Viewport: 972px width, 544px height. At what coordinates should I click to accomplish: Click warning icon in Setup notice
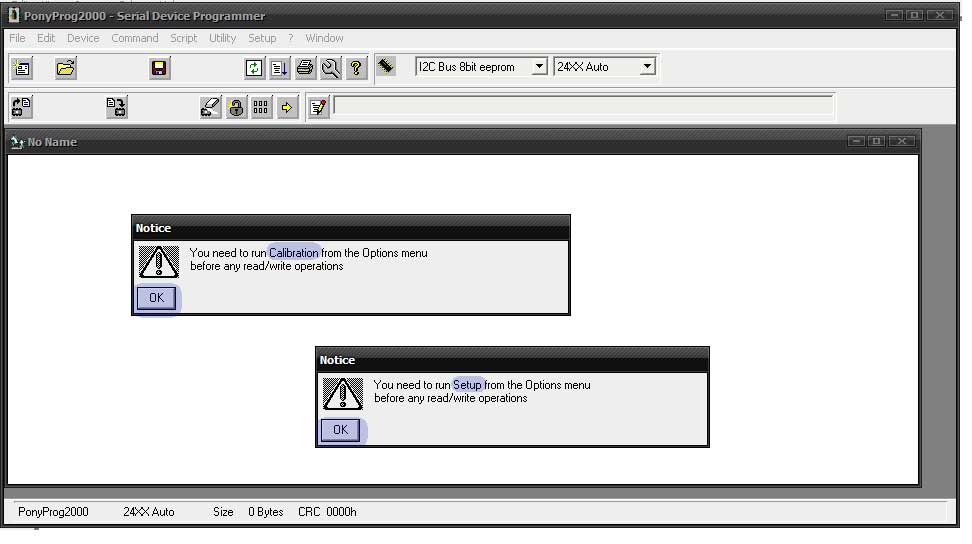(x=343, y=393)
